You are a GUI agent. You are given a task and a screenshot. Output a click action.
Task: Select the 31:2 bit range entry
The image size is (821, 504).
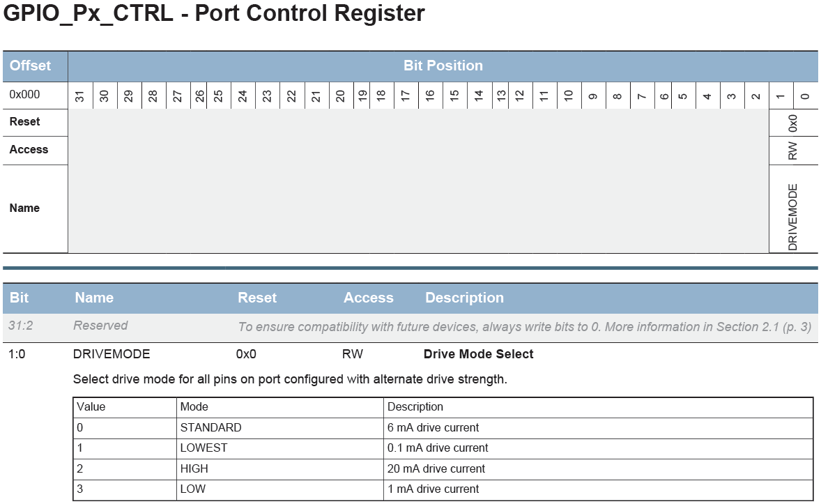tap(20, 326)
